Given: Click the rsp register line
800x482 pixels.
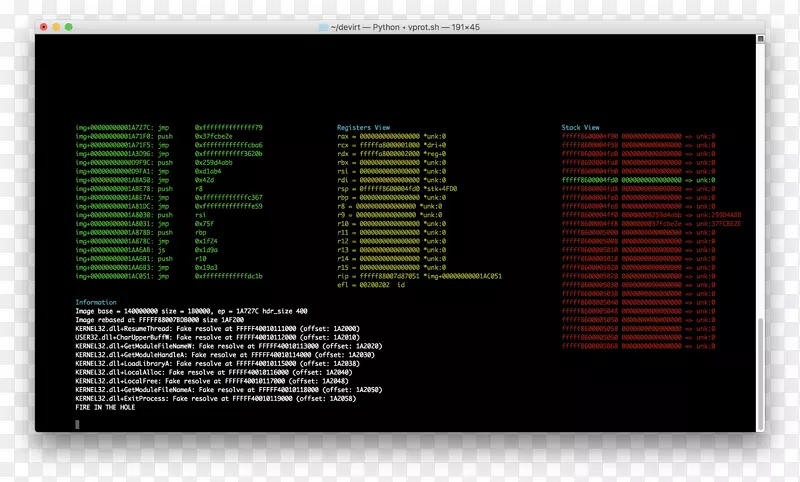Looking at the screenshot, I should [398, 187].
